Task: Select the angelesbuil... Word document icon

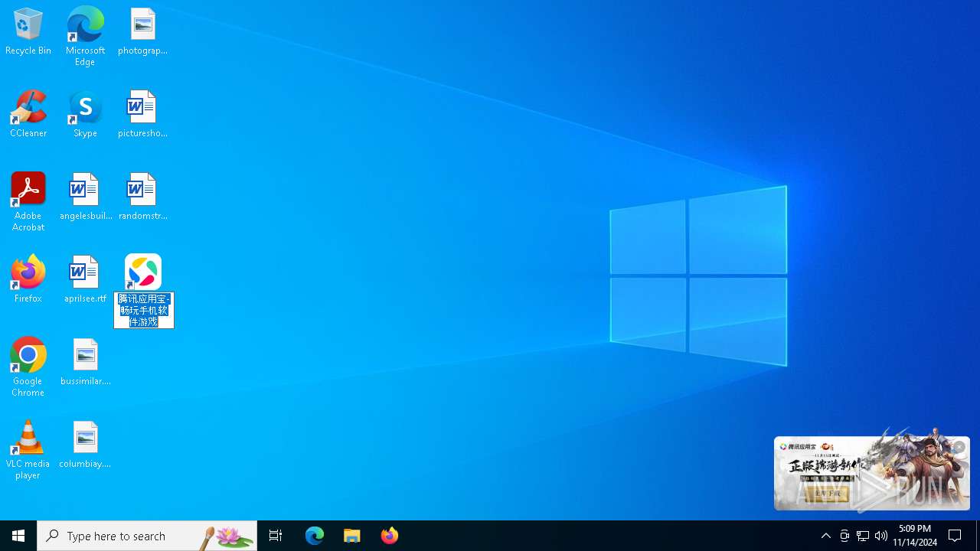Action: 85,197
